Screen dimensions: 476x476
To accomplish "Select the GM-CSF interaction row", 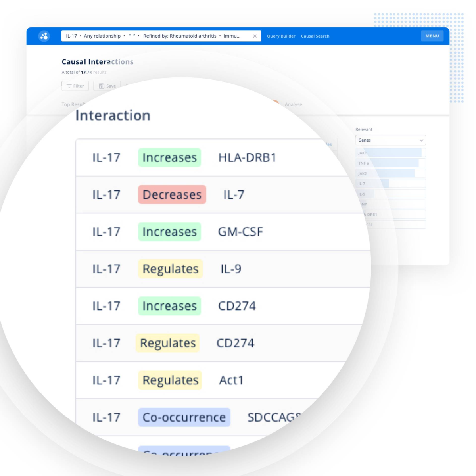I will (x=222, y=232).
